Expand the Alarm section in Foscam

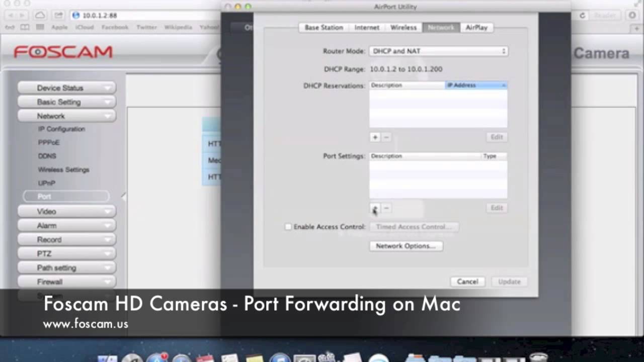click(67, 226)
